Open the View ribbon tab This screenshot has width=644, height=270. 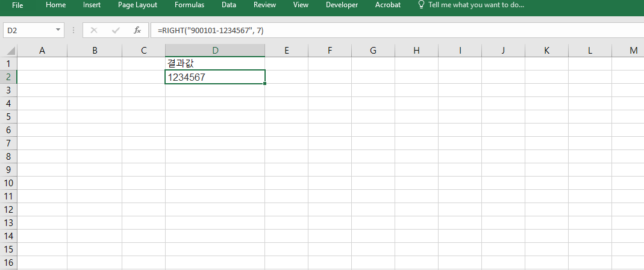coord(301,5)
